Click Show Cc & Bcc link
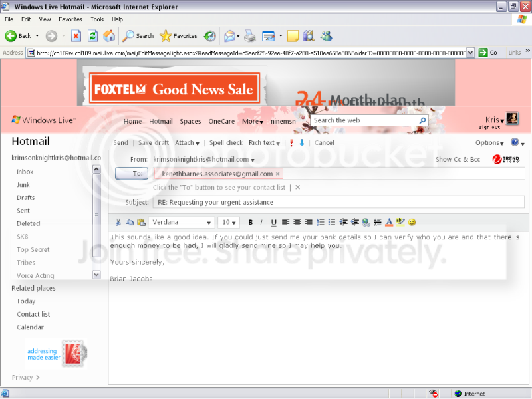Image resolution: width=532 pixels, height=399 pixels. coord(458,160)
